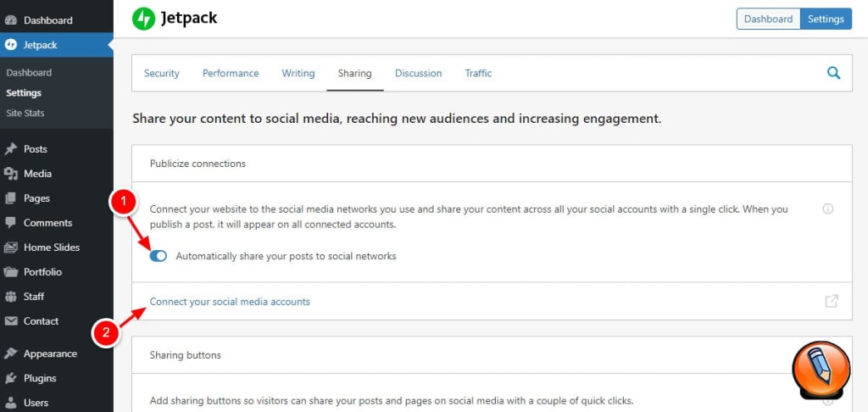Click the Media library icon
Screen dimensions: 868x412
click(x=10, y=174)
